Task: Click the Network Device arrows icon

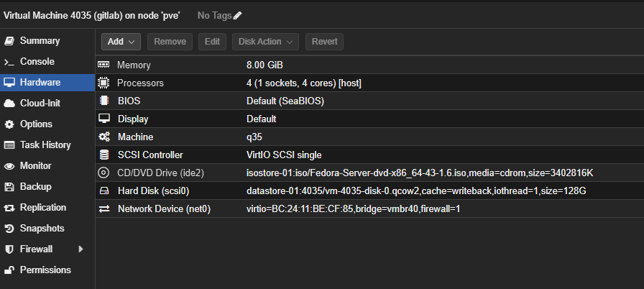Action: 103,208
